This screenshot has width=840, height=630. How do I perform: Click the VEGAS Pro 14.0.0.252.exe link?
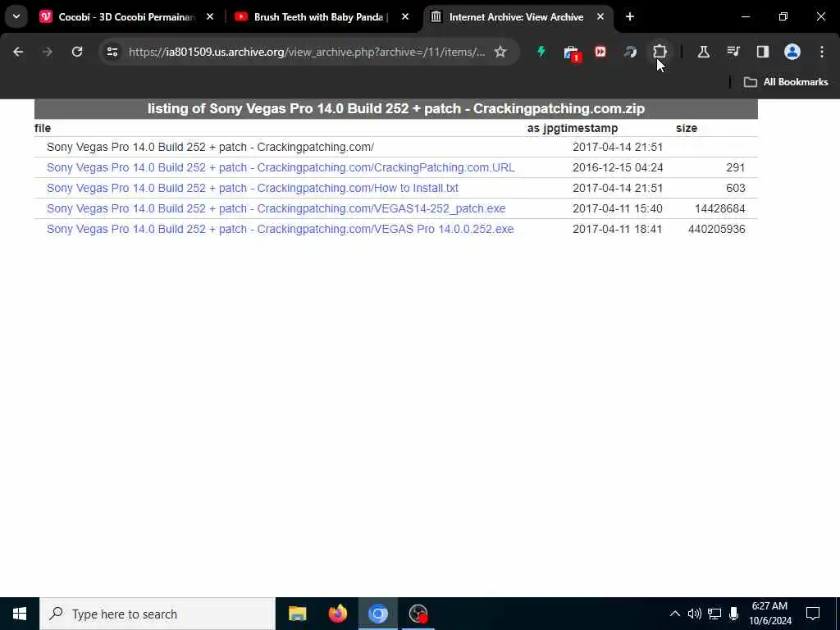281,229
